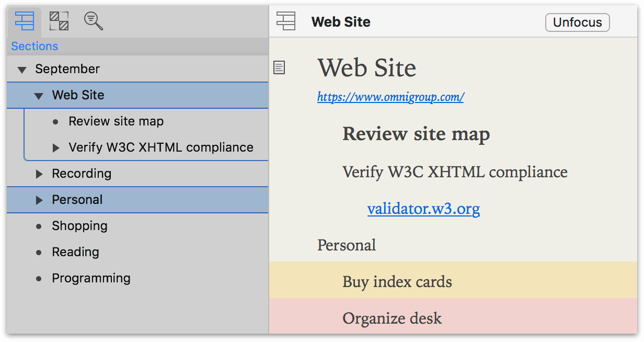
Task: Switch to the Styles sidebar tab icon
Action: coord(59,21)
